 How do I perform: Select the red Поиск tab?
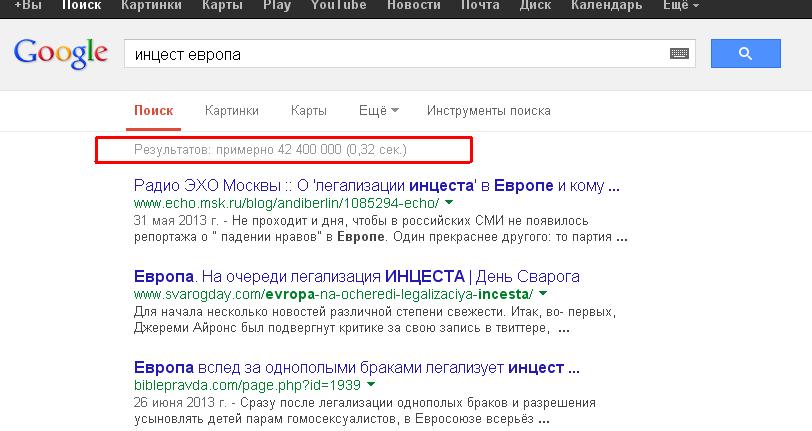pos(153,111)
